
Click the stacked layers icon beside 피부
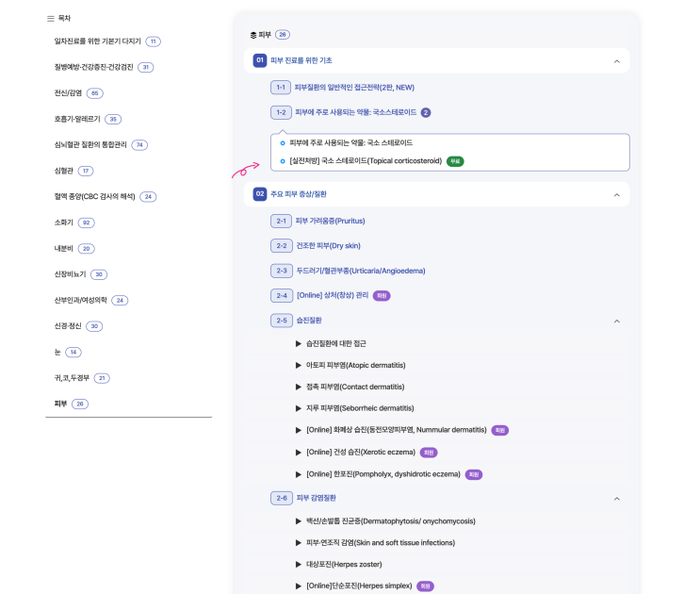coord(253,35)
